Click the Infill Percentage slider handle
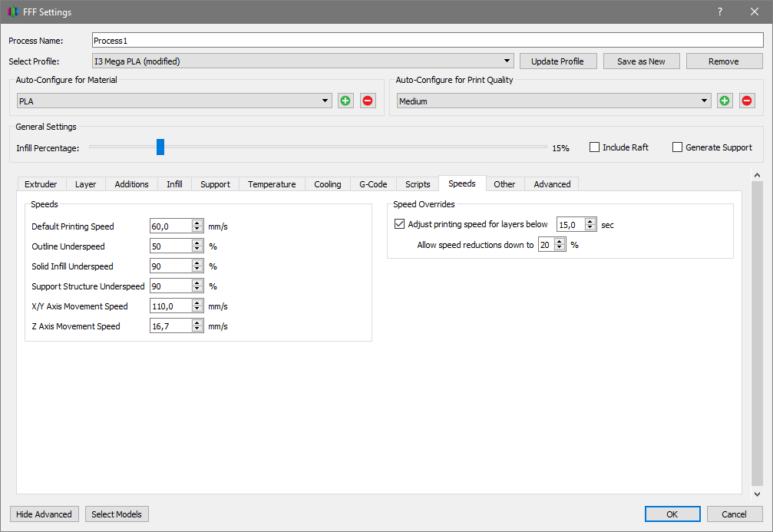The height and width of the screenshot is (532, 773). [x=160, y=147]
